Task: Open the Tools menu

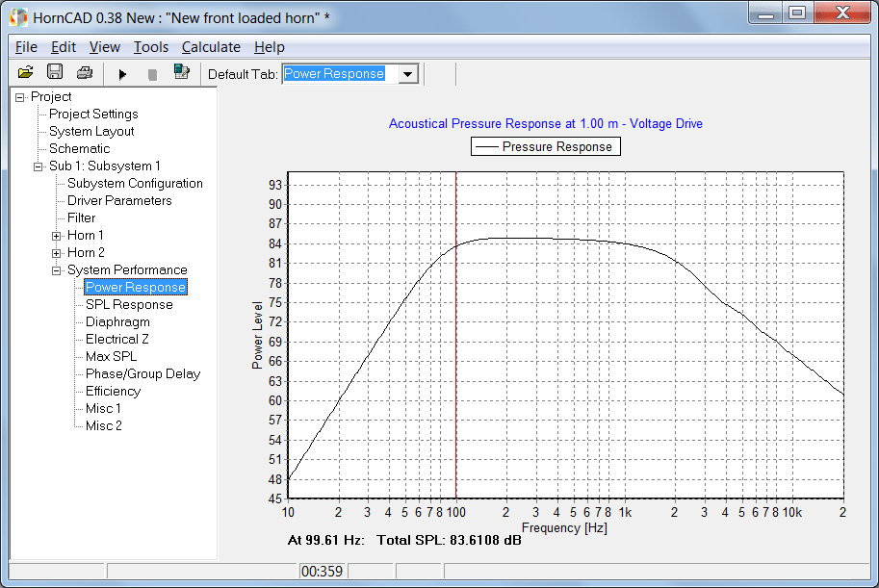Action: (151, 47)
